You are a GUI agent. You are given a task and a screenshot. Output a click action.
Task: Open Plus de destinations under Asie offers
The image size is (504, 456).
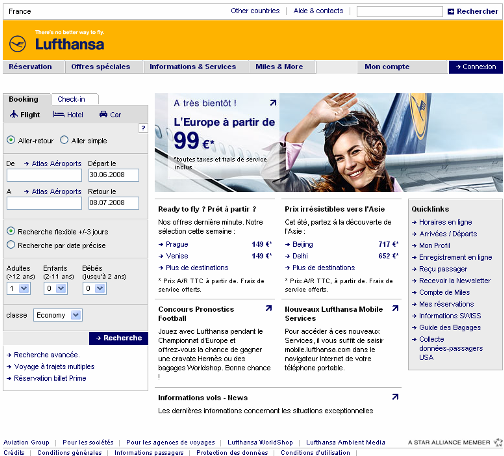320,267
